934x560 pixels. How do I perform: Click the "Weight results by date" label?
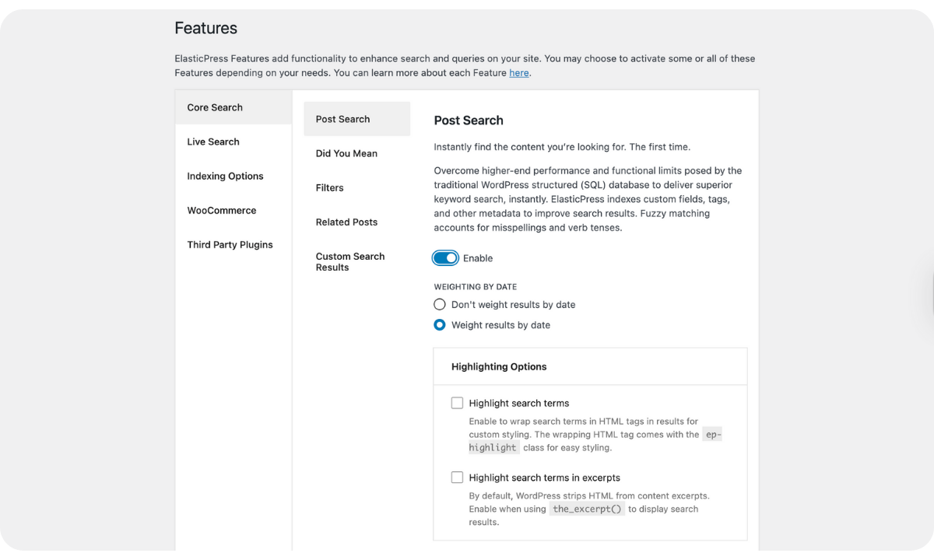500,325
